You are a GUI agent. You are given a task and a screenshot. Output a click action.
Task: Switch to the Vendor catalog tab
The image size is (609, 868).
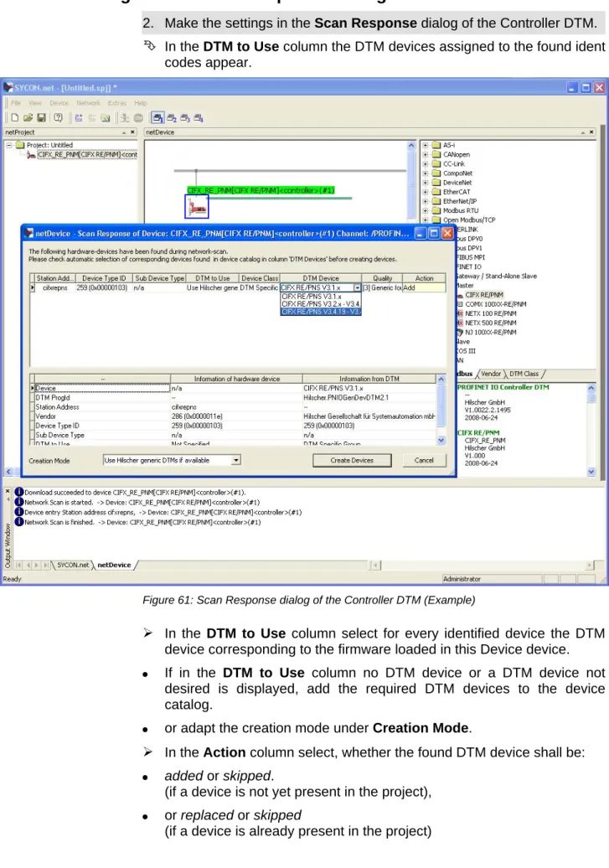[x=491, y=374]
